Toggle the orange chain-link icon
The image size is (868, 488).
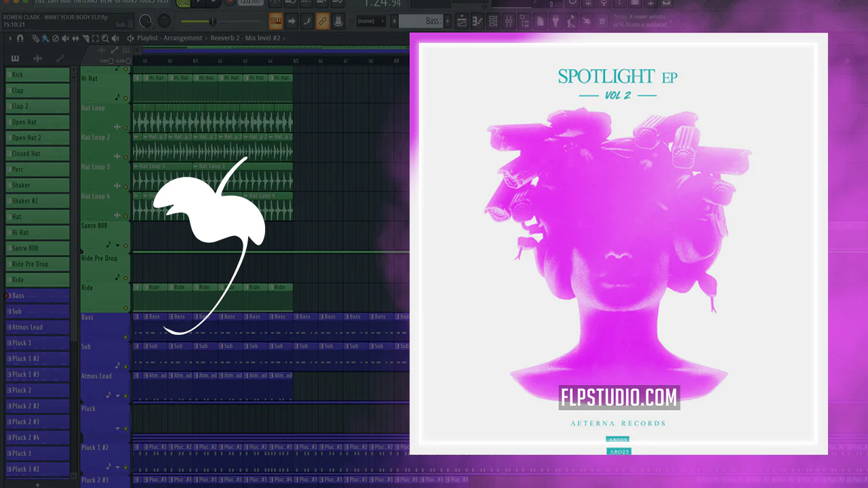[323, 21]
